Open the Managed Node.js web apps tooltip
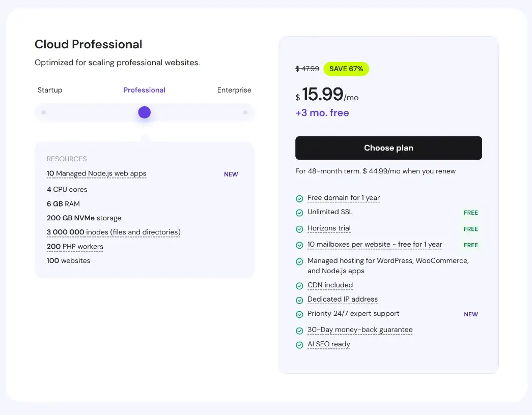The image size is (532, 415). 97,174
